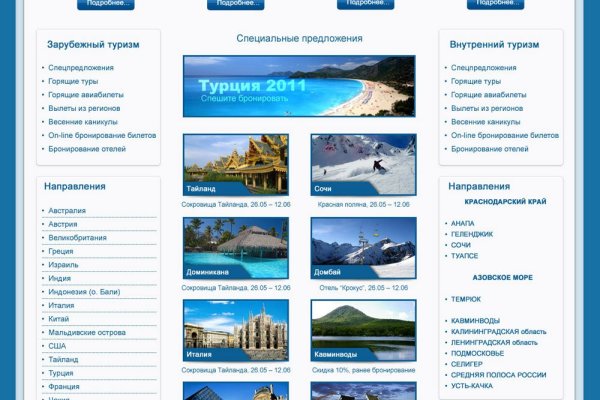The height and width of the screenshot is (400, 600).
Task: Select ГЕЛЕНДЖИК under Краснодарский край
Action: (x=471, y=234)
